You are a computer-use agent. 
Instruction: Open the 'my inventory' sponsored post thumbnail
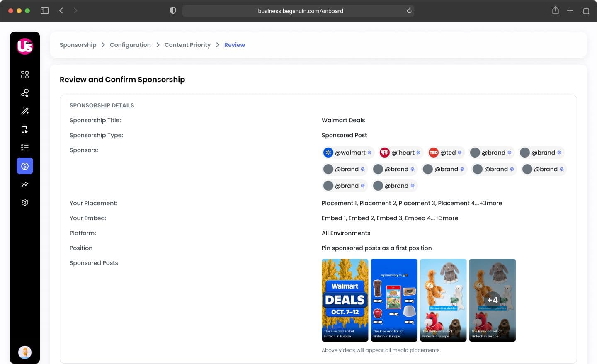[x=394, y=300]
